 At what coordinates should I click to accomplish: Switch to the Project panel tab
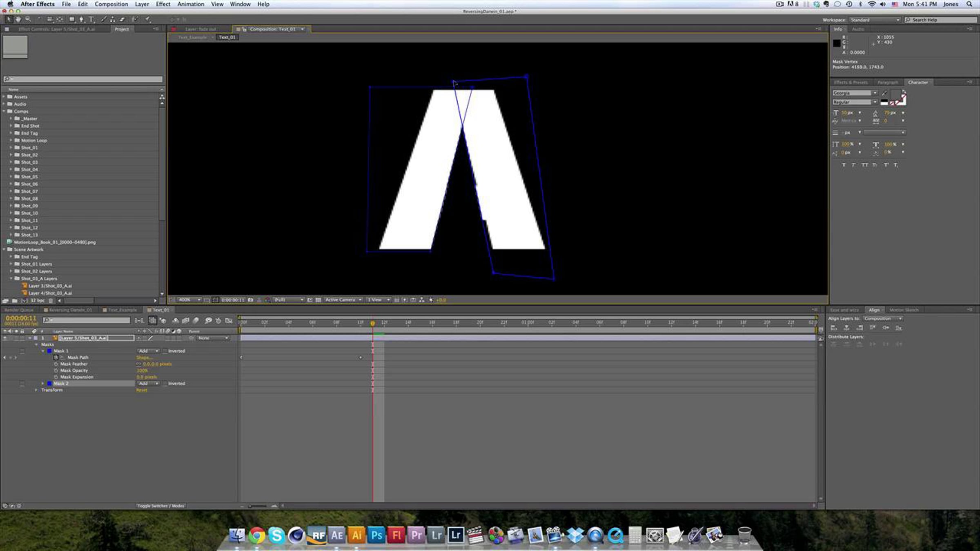[122, 29]
